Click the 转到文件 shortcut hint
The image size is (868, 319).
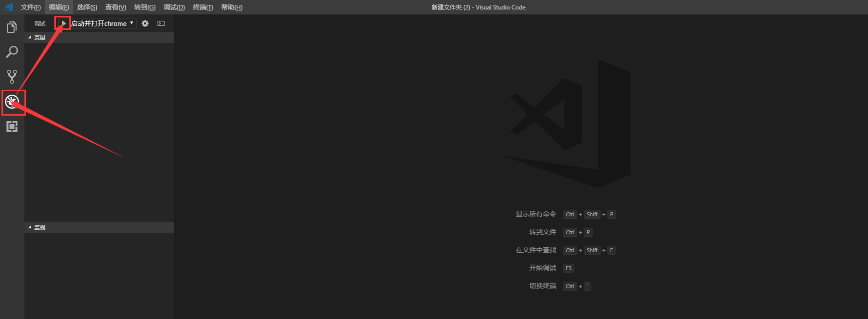pos(542,232)
